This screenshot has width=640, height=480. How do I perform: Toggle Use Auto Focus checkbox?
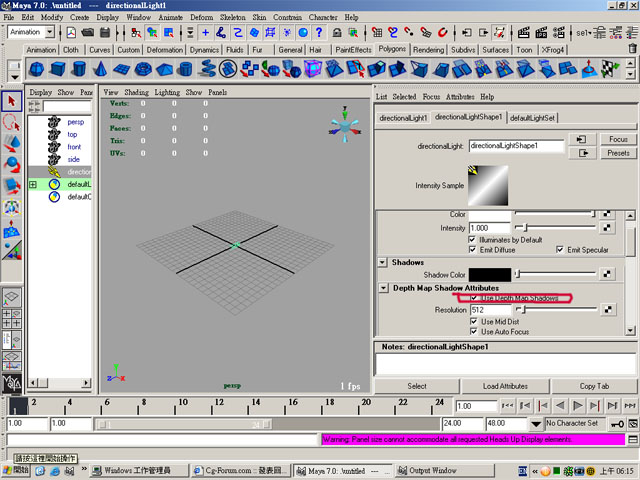[x=474, y=331]
